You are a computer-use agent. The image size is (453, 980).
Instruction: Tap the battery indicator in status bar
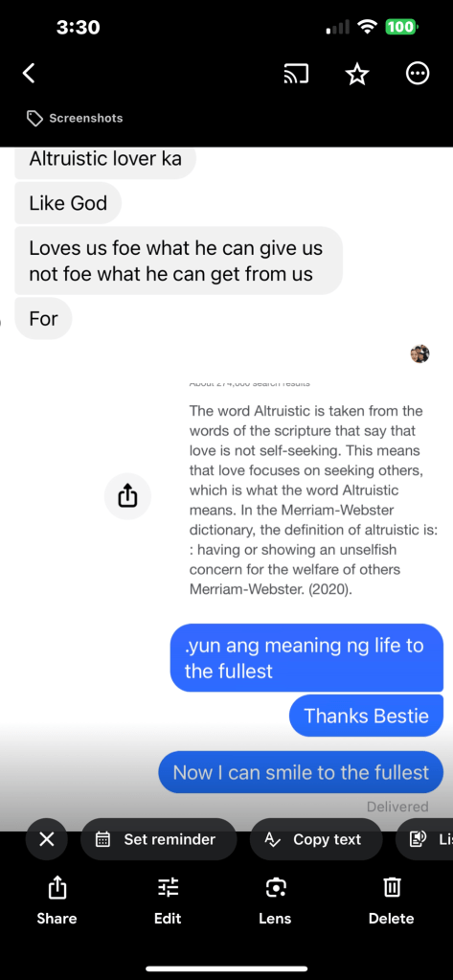(x=402, y=27)
